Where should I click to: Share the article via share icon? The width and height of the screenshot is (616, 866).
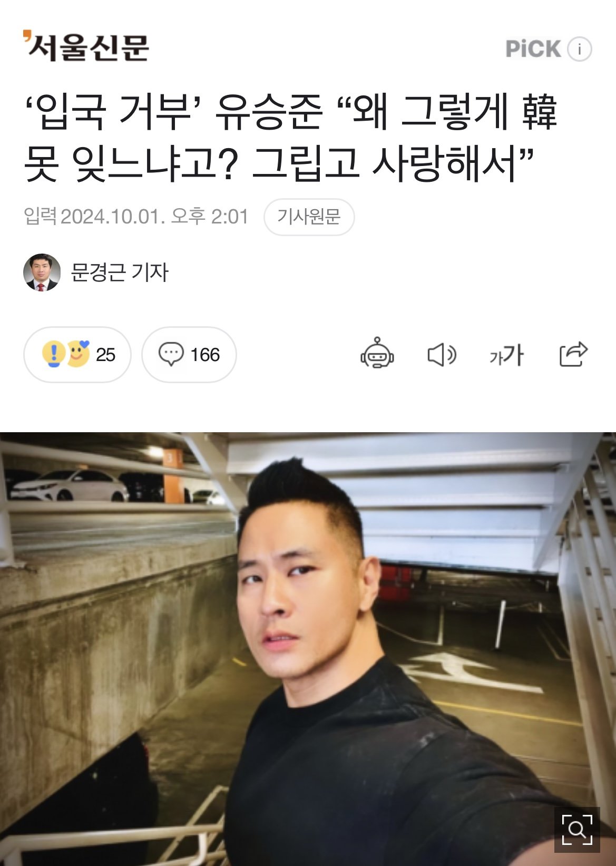573,354
